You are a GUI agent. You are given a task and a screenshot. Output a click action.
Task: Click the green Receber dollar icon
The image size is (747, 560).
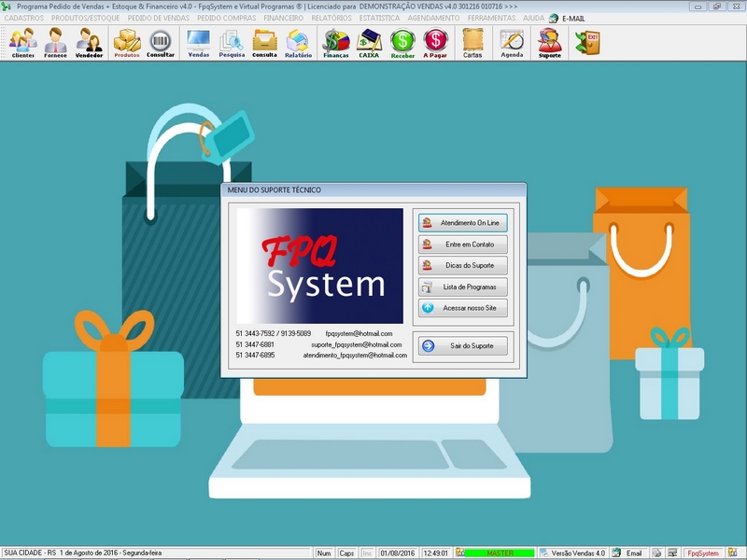(402, 43)
